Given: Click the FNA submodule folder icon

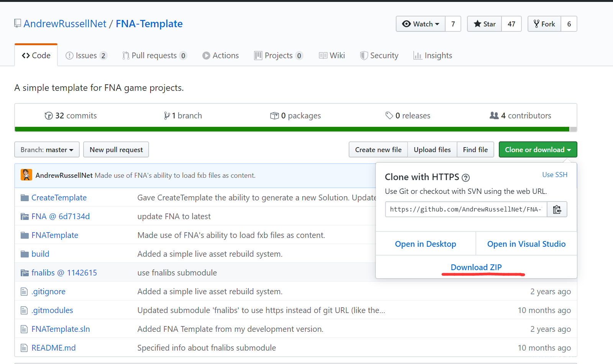Looking at the screenshot, I should coord(25,216).
